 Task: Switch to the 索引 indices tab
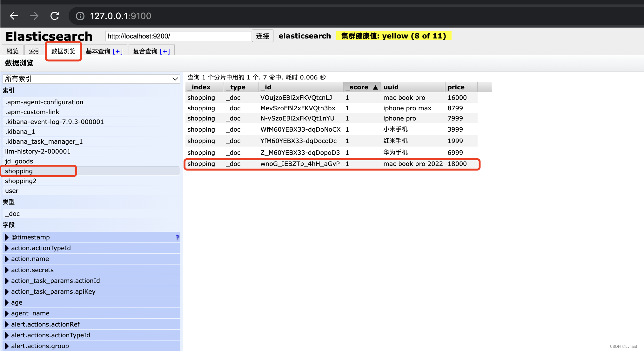point(35,51)
